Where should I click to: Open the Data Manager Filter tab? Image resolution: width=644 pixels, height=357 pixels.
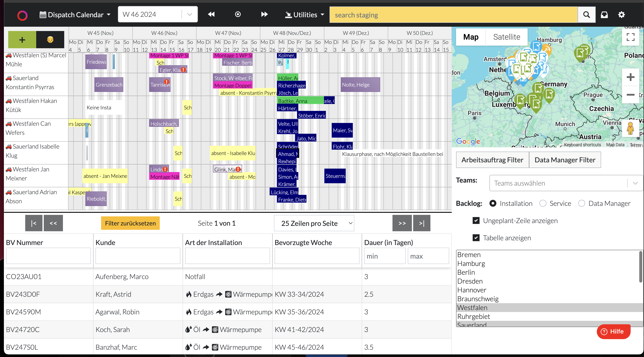pyautogui.click(x=565, y=160)
